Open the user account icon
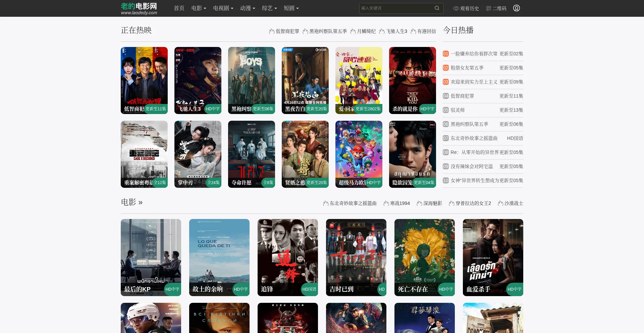The width and height of the screenshot is (644, 333). coord(517,8)
